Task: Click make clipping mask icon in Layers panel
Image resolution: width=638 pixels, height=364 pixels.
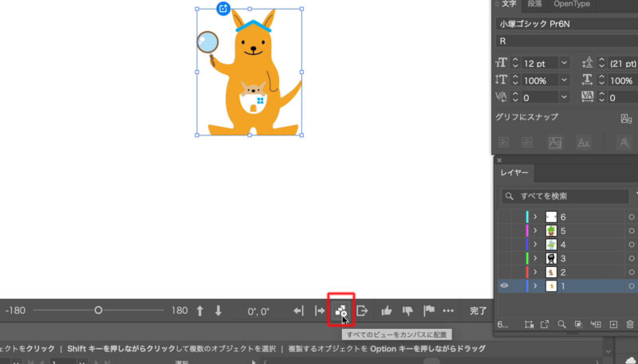Action: tap(579, 324)
